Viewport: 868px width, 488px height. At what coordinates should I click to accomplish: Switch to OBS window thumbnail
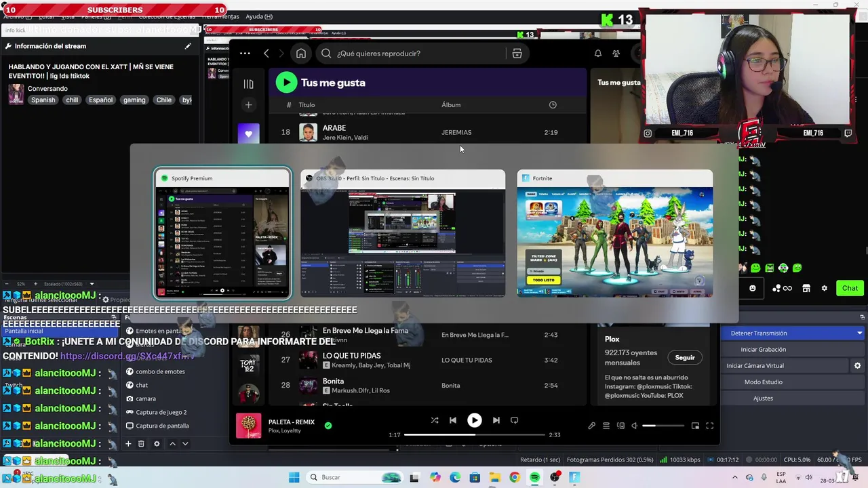pos(403,233)
